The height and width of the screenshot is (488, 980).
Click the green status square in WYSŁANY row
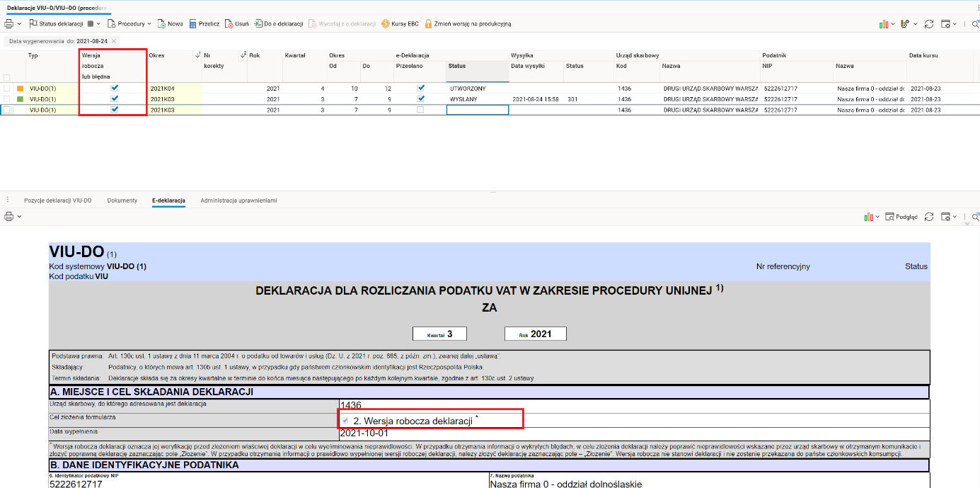coord(20,99)
